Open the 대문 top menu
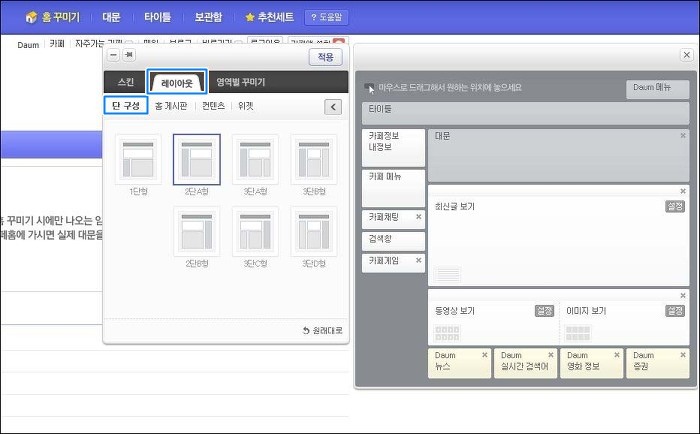 point(111,17)
